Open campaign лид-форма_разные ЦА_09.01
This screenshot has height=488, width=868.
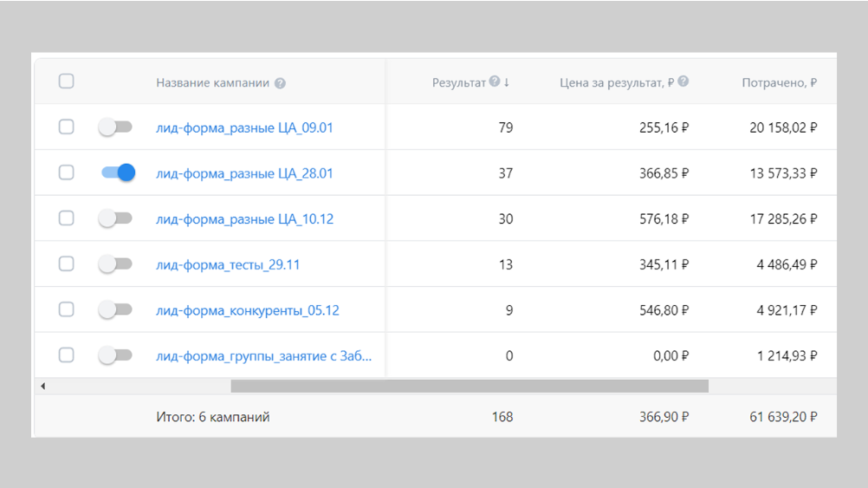[x=244, y=128]
